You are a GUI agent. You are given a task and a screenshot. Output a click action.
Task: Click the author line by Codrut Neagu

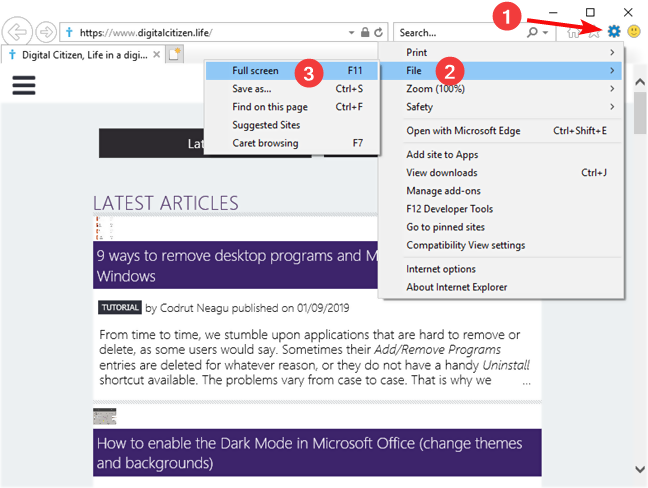click(x=247, y=308)
